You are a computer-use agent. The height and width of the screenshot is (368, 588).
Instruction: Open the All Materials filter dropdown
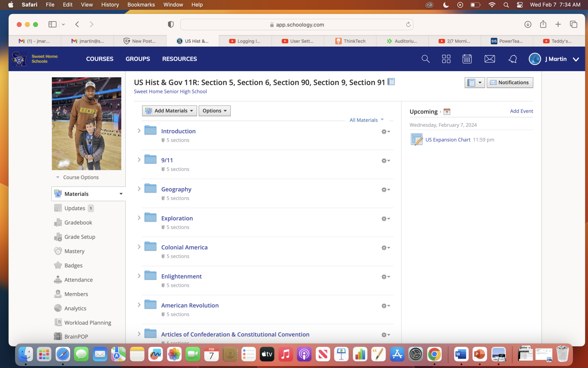pyautogui.click(x=366, y=120)
